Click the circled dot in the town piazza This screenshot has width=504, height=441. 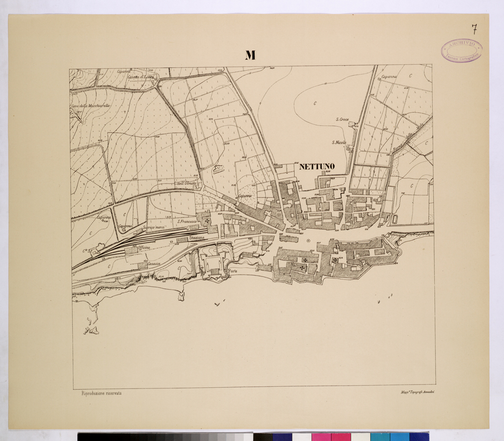(x=308, y=242)
